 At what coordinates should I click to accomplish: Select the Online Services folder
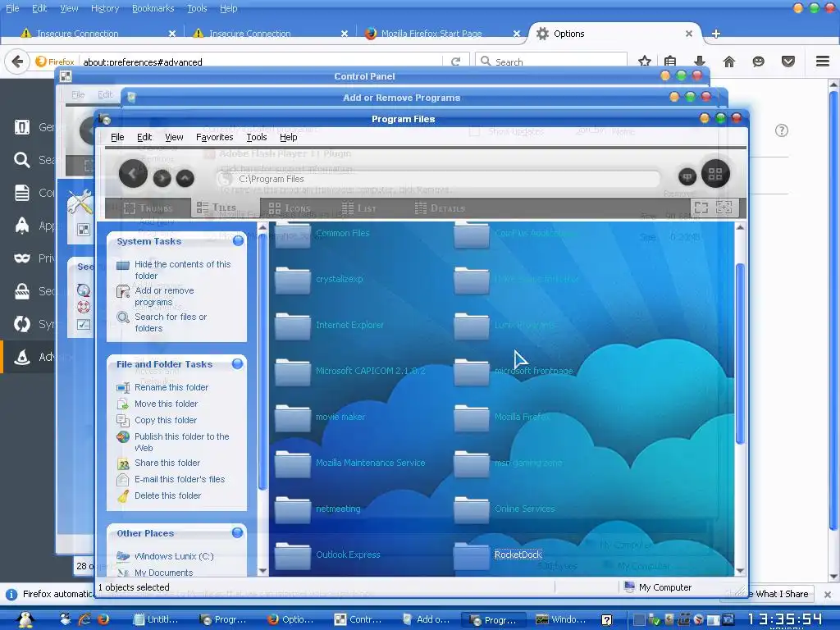[x=504, y=509]
